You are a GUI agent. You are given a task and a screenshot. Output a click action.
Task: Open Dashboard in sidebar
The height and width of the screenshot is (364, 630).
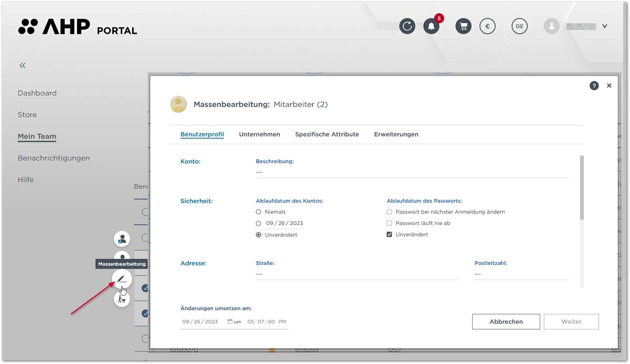click(x=37, y=93)
